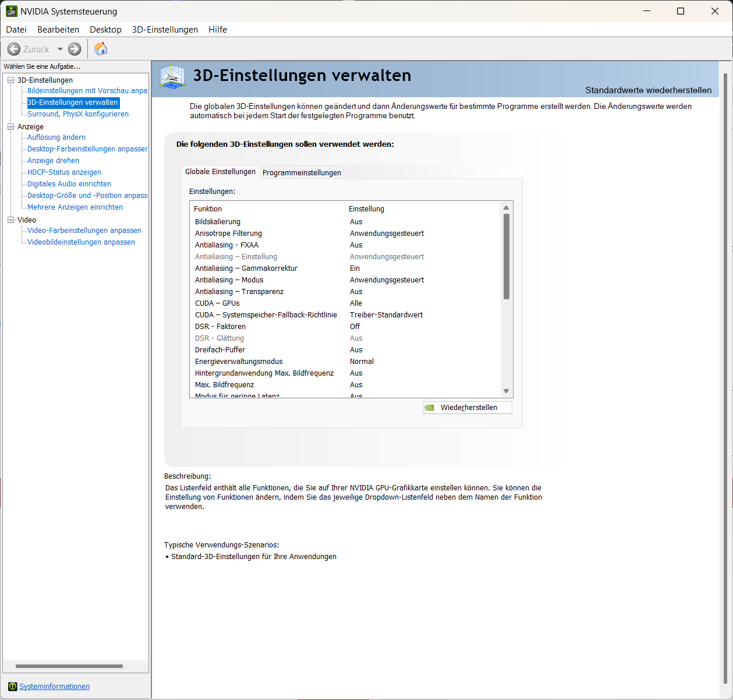Select the Anisotrope Filterung row
Screen dimensions: 733x700
pos(345,234)
